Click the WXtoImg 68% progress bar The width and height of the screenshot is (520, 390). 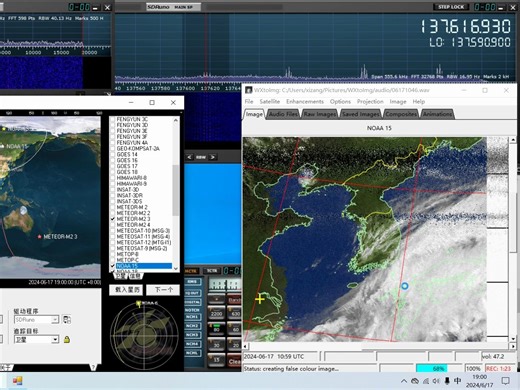438,369
